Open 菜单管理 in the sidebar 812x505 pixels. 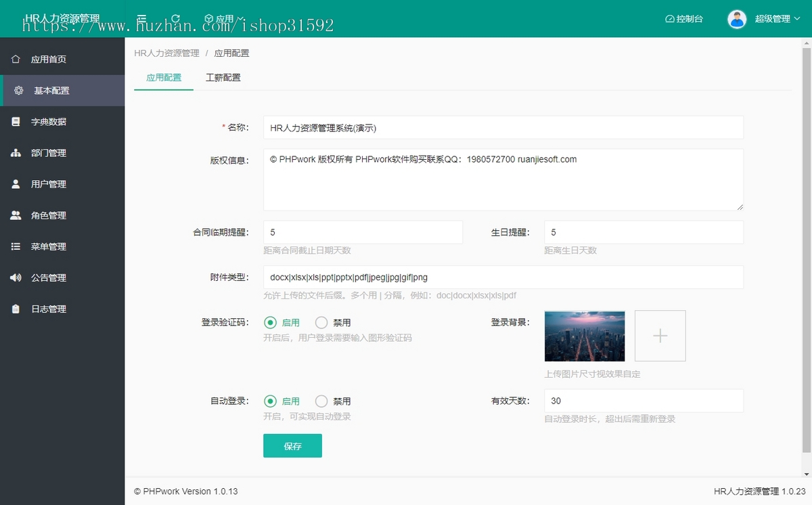click(x=48, y=246)
